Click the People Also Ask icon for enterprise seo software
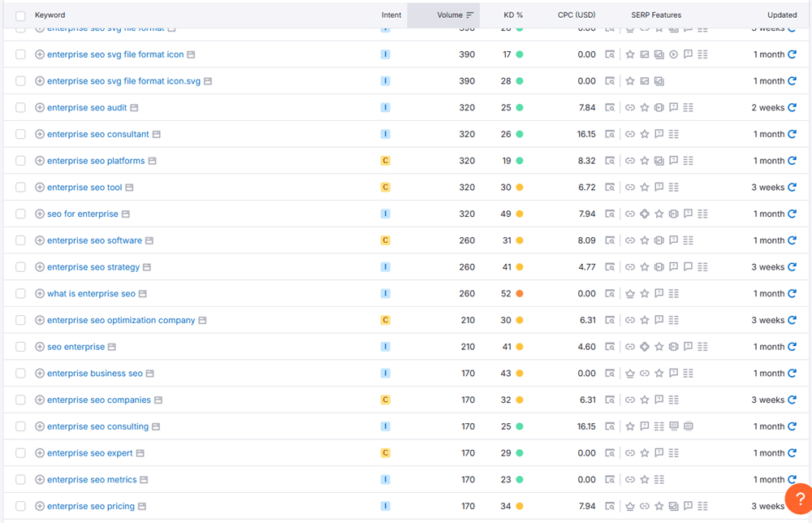812x523 pixels. (x=672, y=240)
